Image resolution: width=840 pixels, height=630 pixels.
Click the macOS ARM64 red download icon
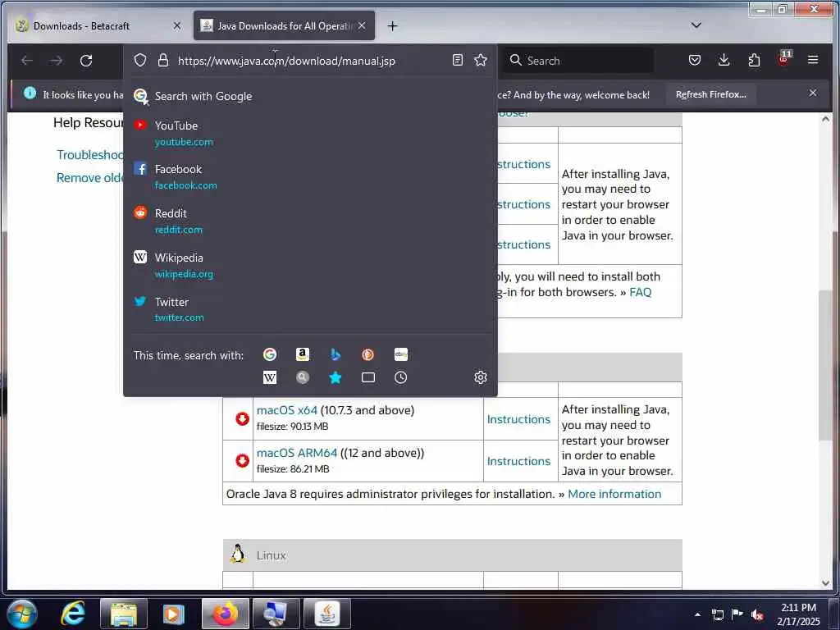242,461
